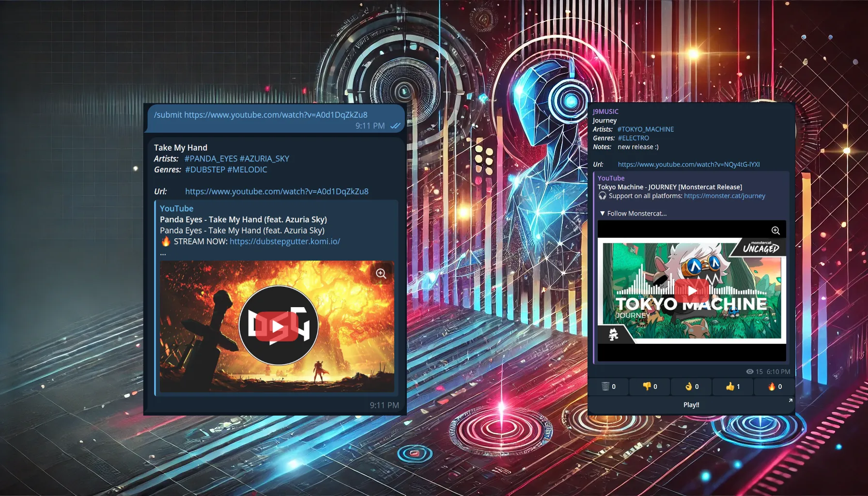Open the #MELODIC genre hashtag
The height and width of the screenshot is (496, 868).
pos(247,170)
